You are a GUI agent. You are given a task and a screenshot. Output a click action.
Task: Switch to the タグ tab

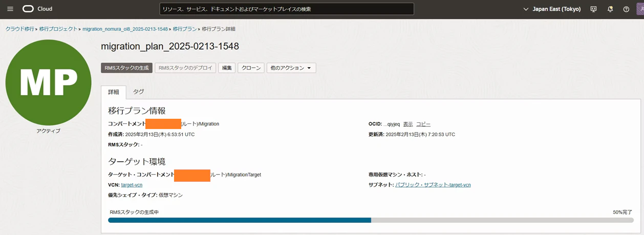click(x=139, y=92)
